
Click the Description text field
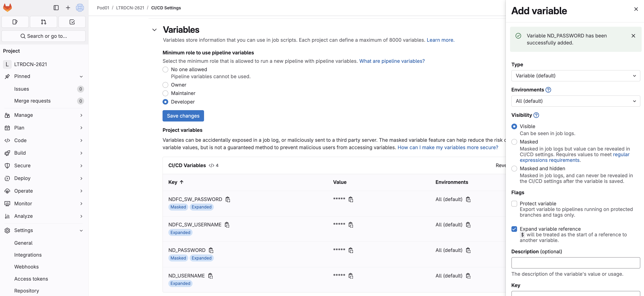pos(575,263)
